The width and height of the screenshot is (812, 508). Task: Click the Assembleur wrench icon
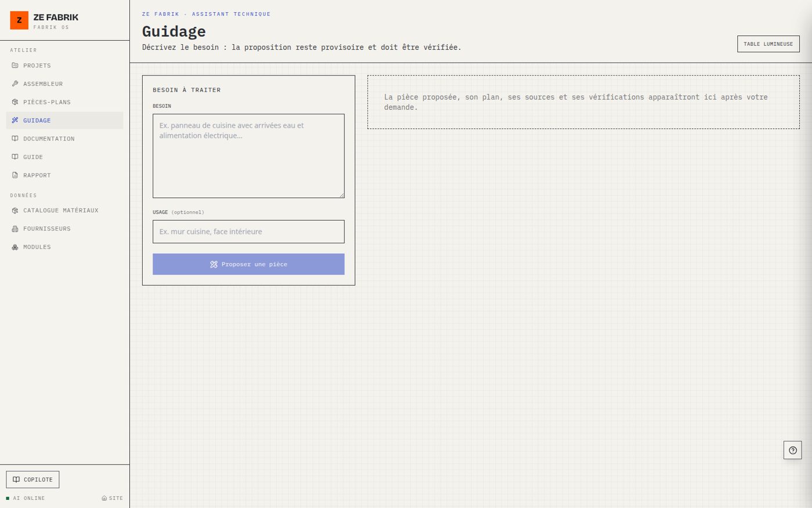(x=15, y=84)
